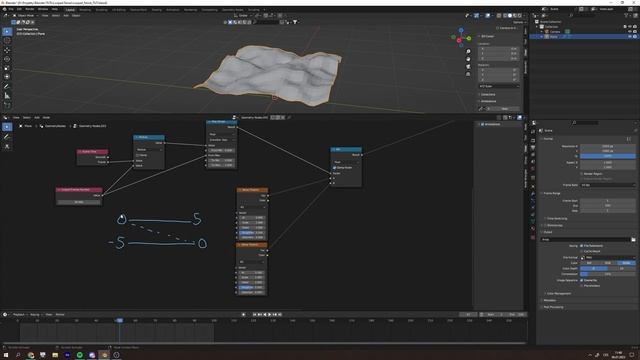Screen dimensions: 640x360
Task: Adjust the resolution percentage slider
Action: [608, 156]
